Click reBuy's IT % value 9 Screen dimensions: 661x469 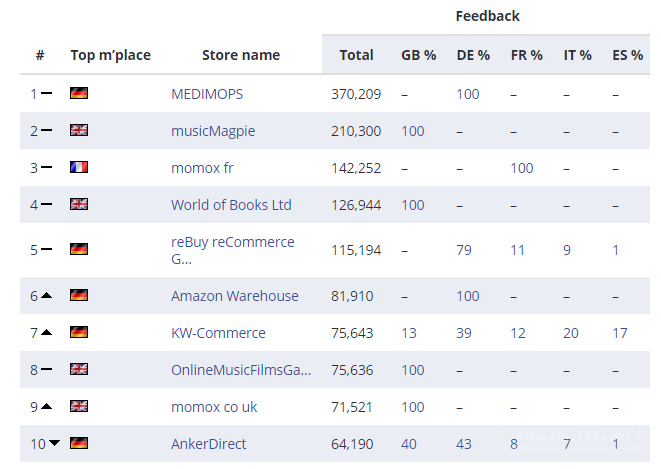point(567,250)
